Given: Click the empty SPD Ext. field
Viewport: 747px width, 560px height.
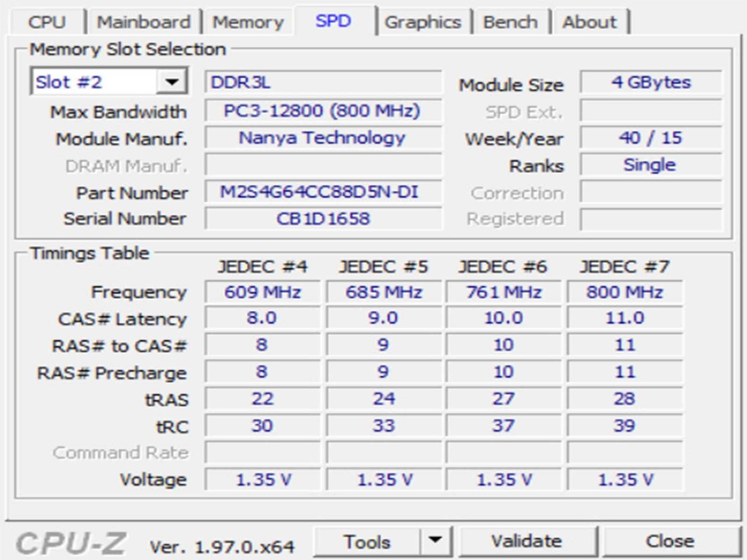Looking at the screenshot, I should pos(651,111).
